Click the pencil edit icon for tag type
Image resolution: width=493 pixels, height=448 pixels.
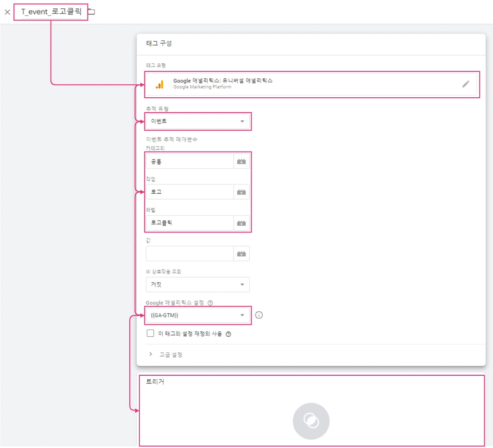pos(466,84)
